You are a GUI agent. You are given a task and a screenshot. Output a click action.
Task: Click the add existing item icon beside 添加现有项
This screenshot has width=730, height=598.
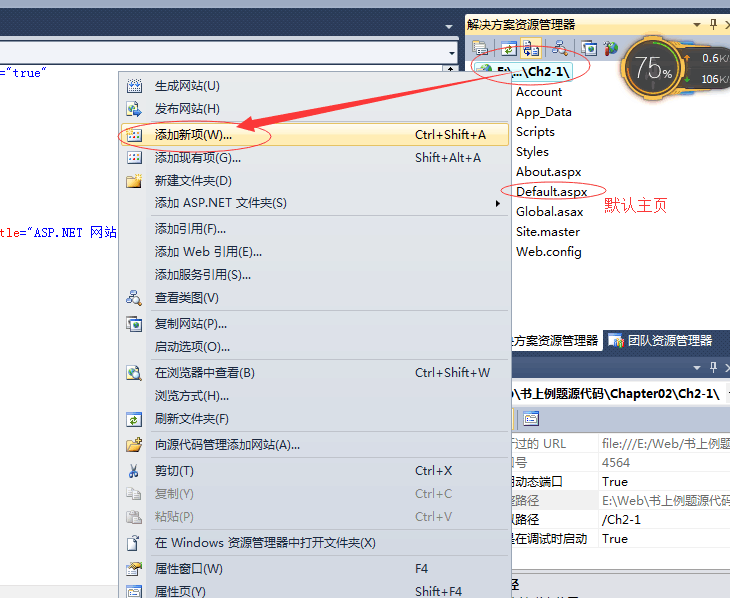134,158
